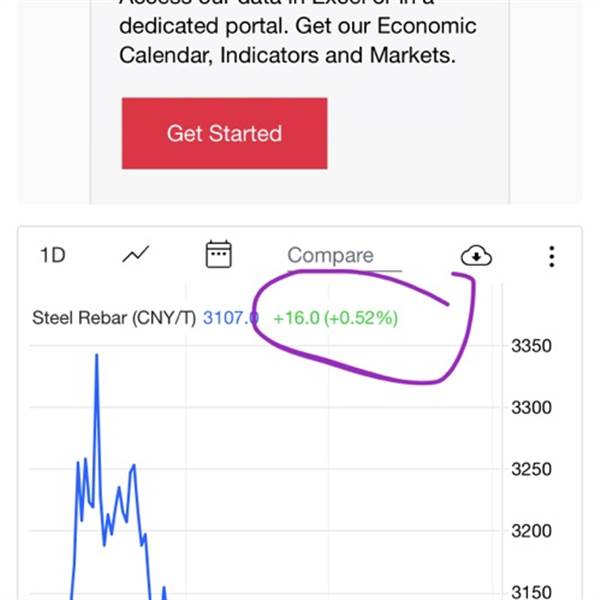Image resolution: width=600 pixels, height=600 pixels.
Task: Click the tallest spike on the chart line
Action: [x=96, y=357]
